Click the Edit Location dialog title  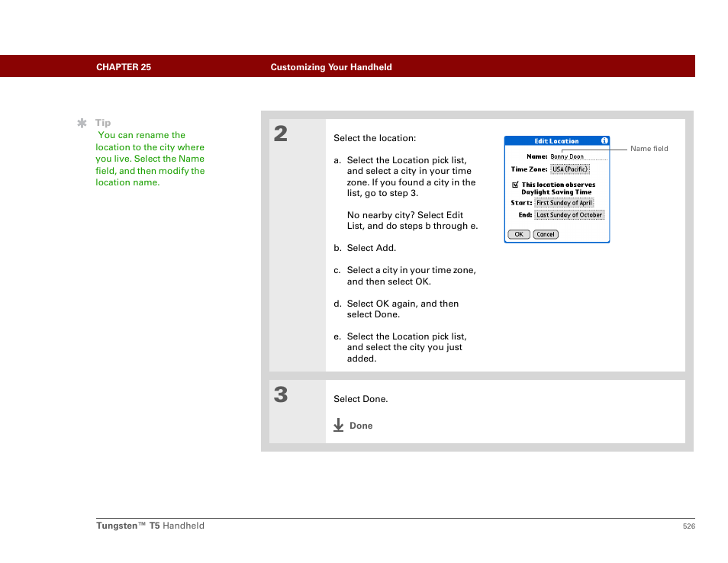click(x=556, y=141)
